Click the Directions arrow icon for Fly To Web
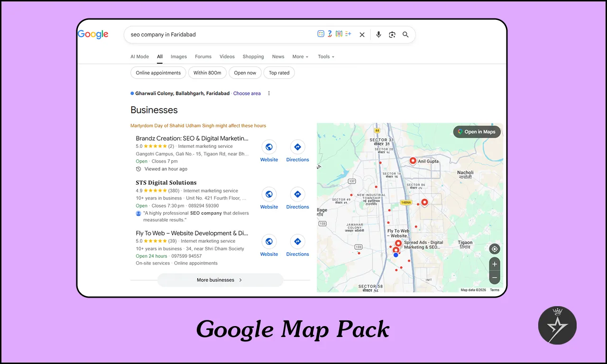 click(x=297, y=241)
